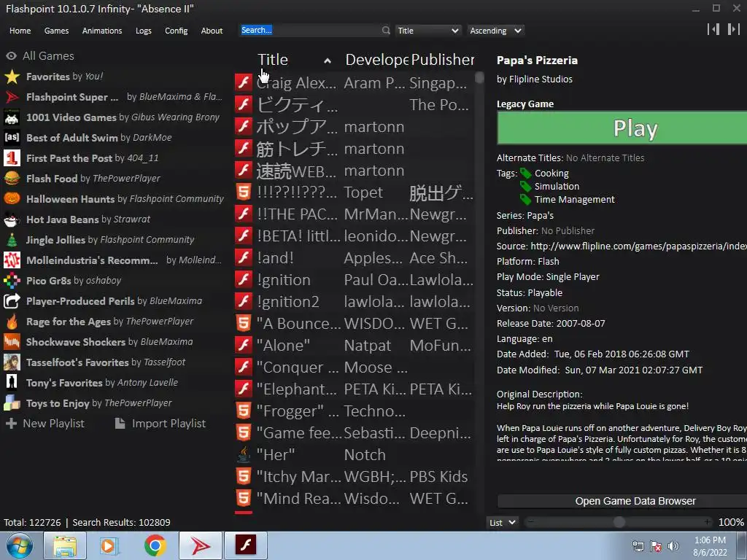The image size is (747, 560).
Task: Open File Explorer from the taskbar
Action: tap(65, 545)
